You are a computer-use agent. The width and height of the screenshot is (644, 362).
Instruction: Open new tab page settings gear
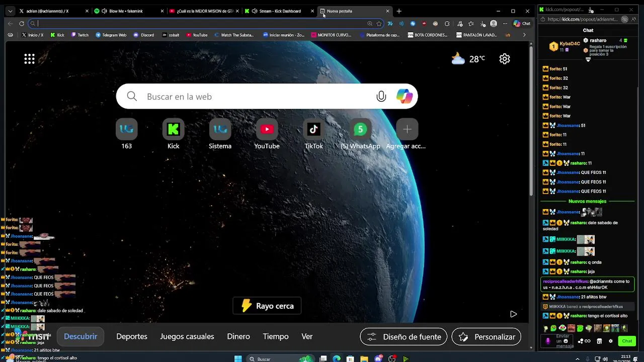pos(505,59)
